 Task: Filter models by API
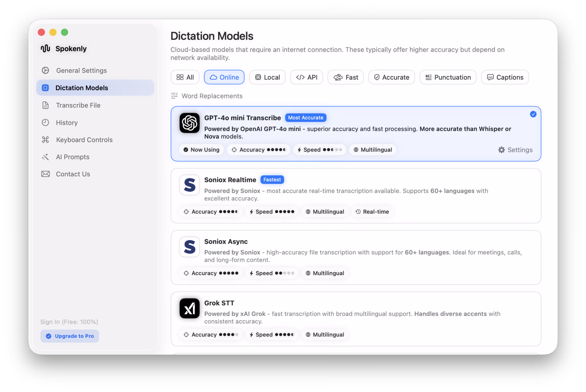[307, 77]
